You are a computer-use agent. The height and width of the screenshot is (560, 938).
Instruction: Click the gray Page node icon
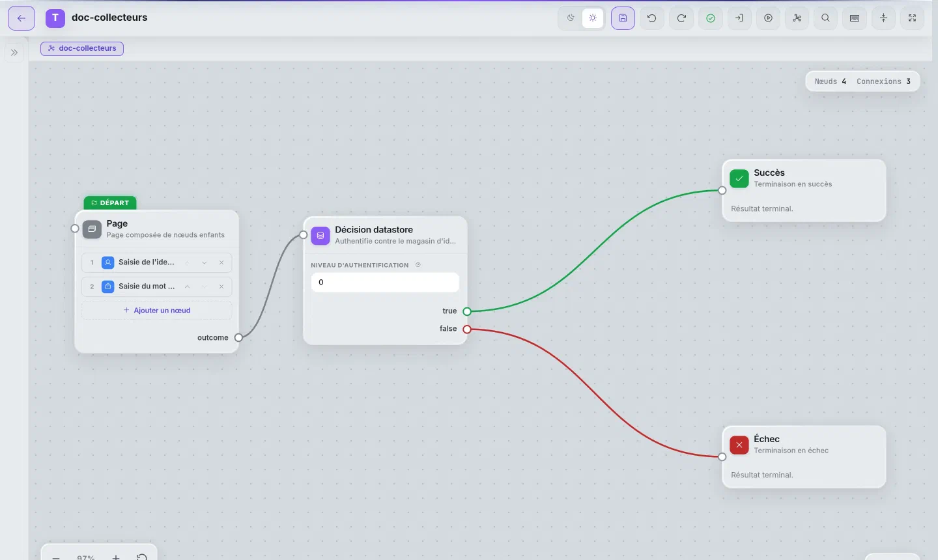(92, 229)
